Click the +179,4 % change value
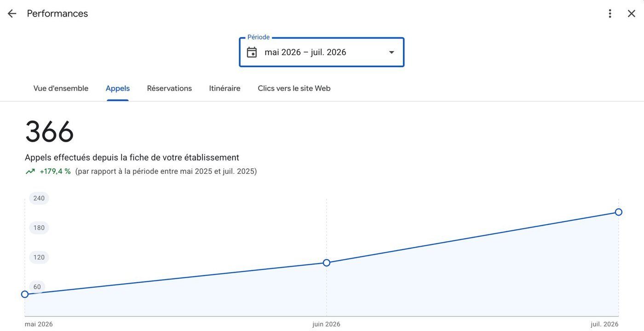Viewport: 644px width, 331px height. coord(55,171)
